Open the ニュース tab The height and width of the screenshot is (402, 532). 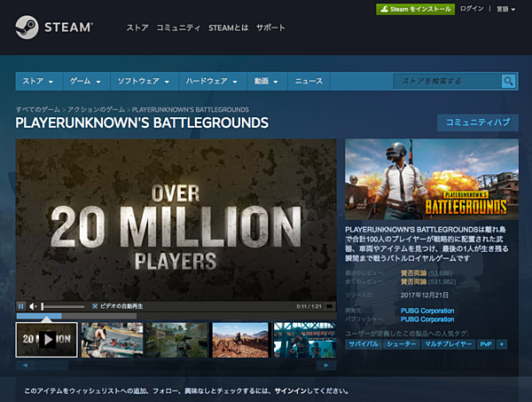click(309, 81)
